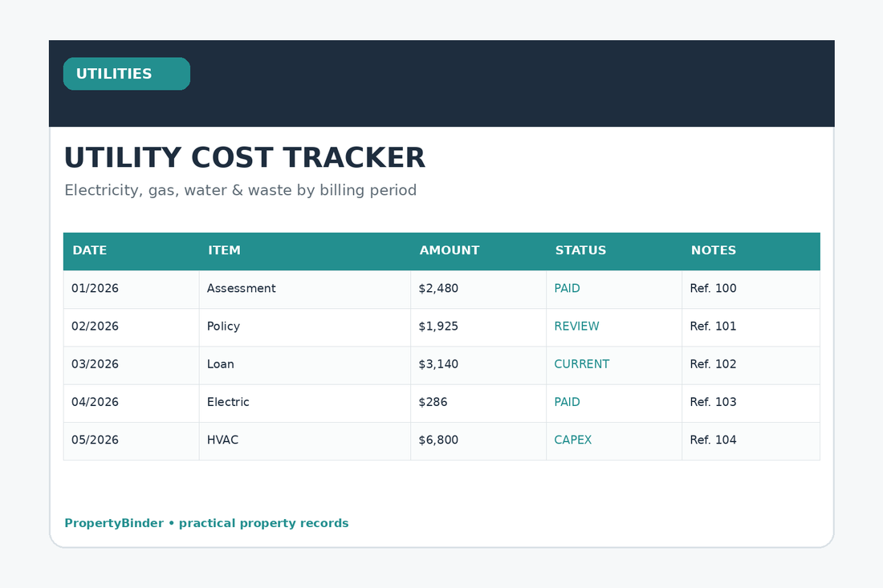Select the $3,140 amount
Image resolution: width=883 pixels, height=588 pixels.
[x=438, y=364]
